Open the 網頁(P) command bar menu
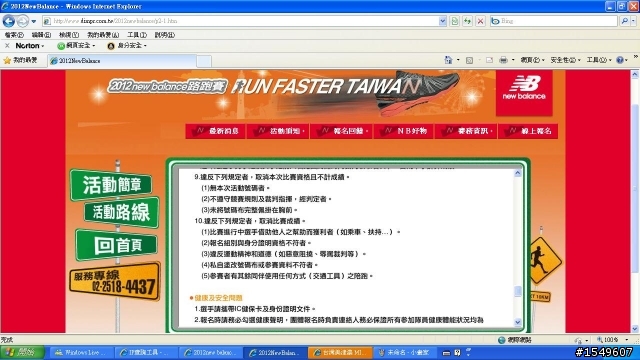 click(532, 60)
